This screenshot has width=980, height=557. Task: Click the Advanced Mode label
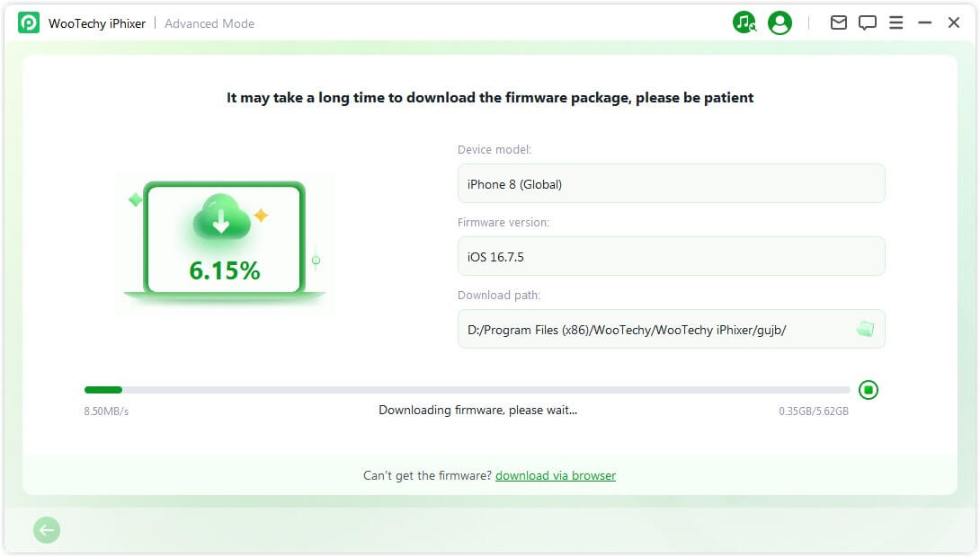(x=209, y=23)
